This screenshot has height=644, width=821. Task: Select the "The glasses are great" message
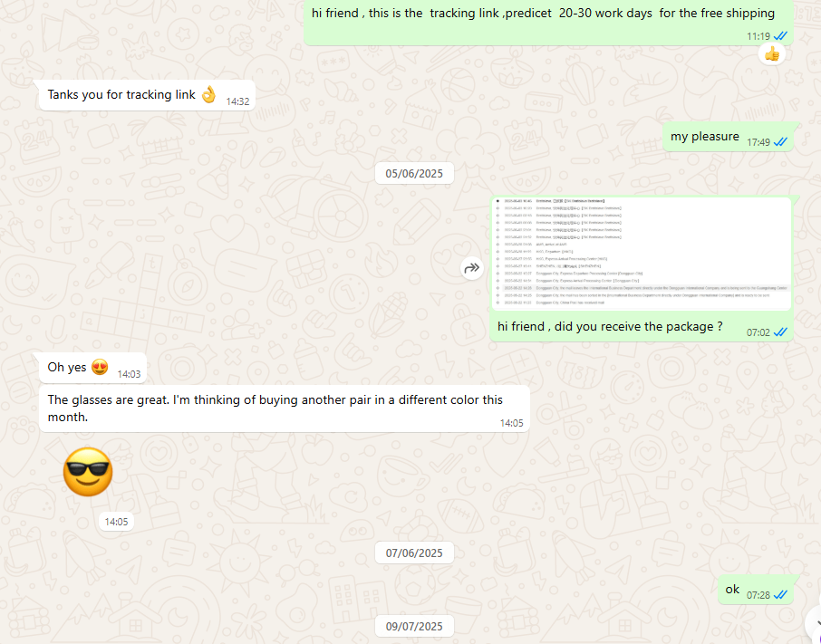[x=275, y=408]
